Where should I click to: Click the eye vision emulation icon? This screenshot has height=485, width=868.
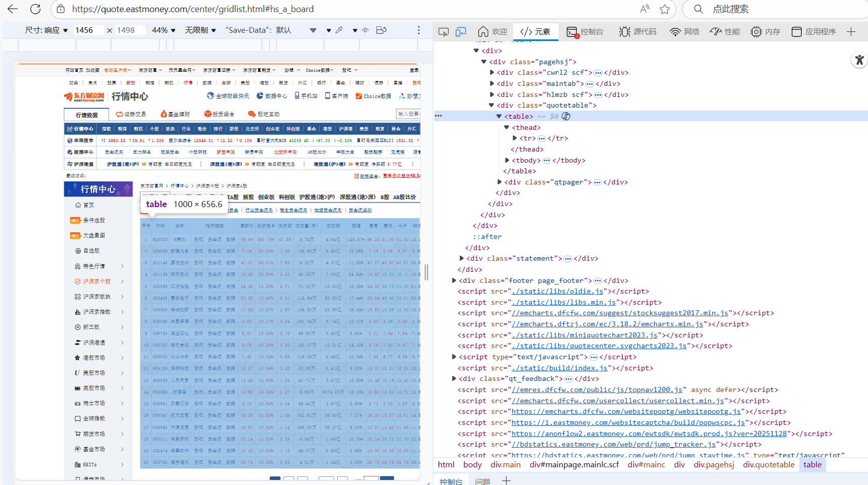click(366, 30)
